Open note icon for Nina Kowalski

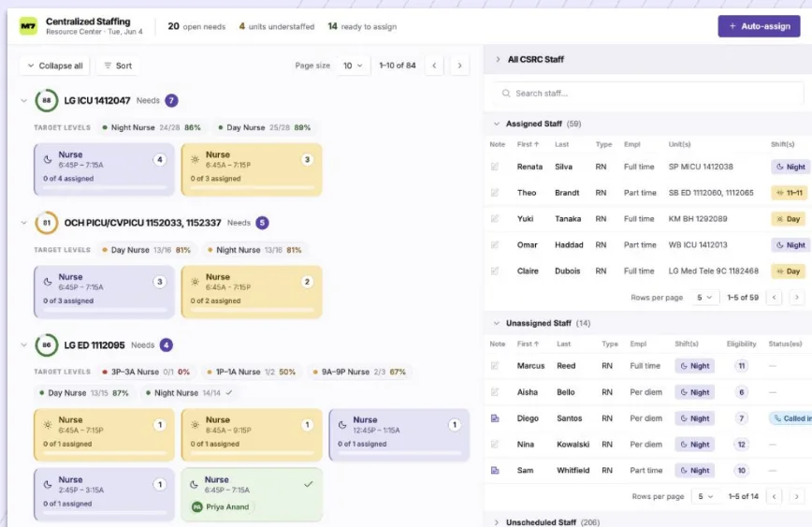point(495,444)
